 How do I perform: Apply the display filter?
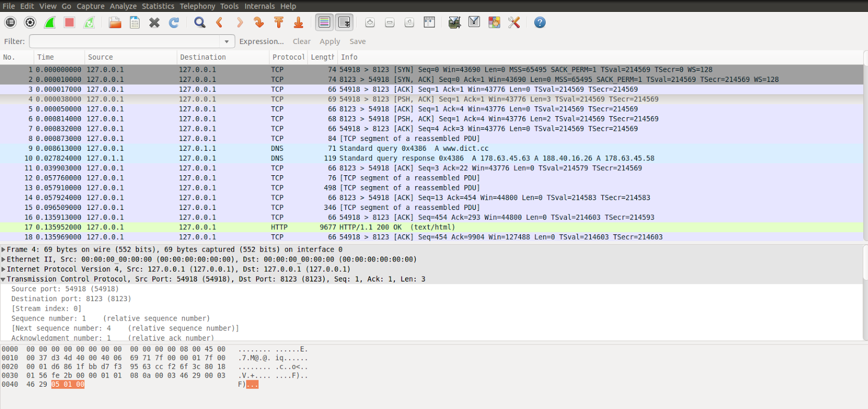click(330, 42)
